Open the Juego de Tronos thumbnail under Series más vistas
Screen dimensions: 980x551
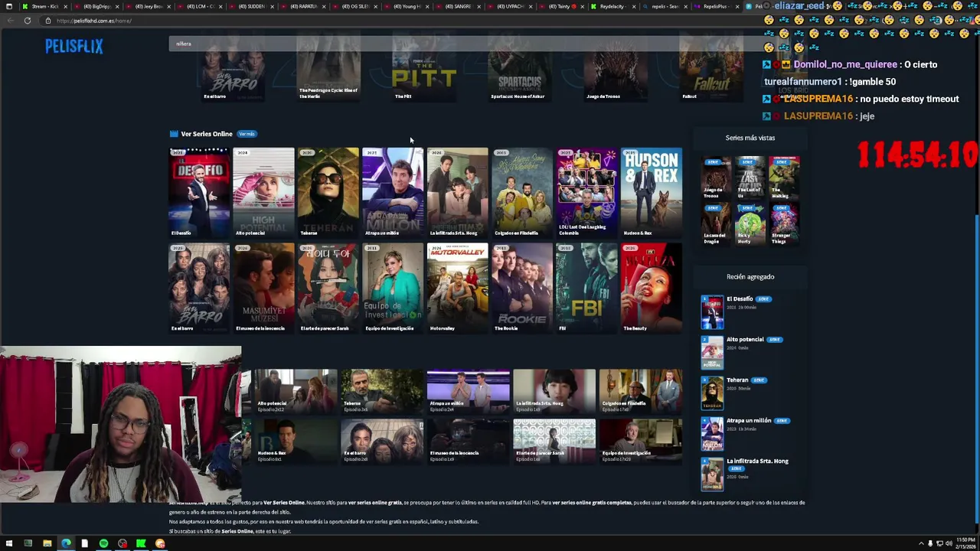[716, 178]
